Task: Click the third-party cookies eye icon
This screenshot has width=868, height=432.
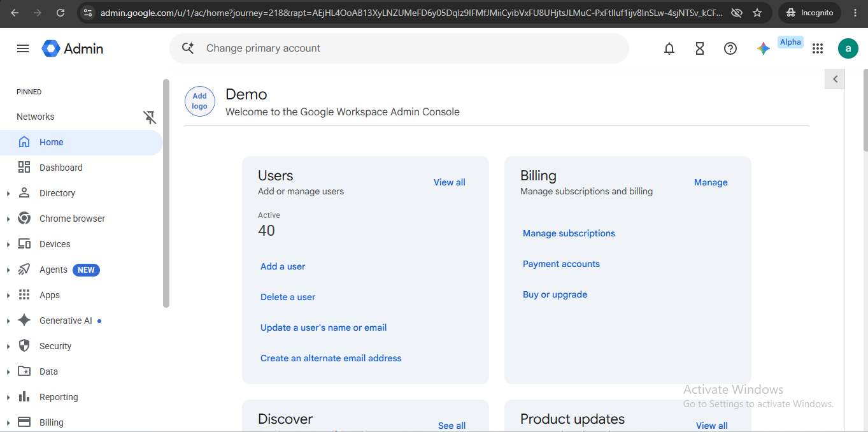Action: [x=737, y=13]
